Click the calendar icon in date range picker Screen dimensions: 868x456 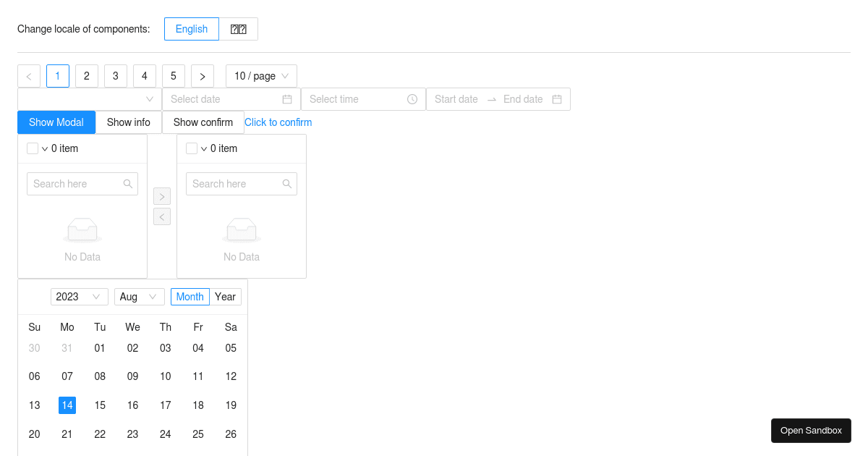(x=557, y=99)
